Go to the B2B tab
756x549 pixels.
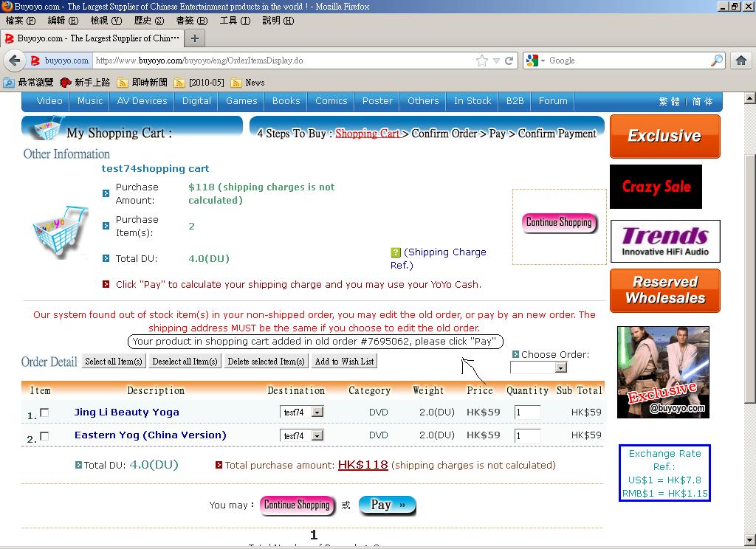coord(515,101)
